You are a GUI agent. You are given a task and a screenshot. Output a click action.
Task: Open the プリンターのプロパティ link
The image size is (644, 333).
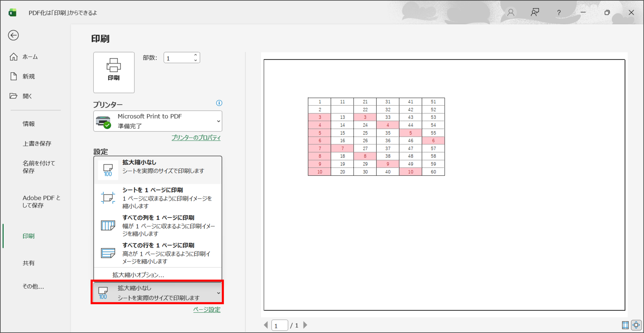[x=196, y=138]
